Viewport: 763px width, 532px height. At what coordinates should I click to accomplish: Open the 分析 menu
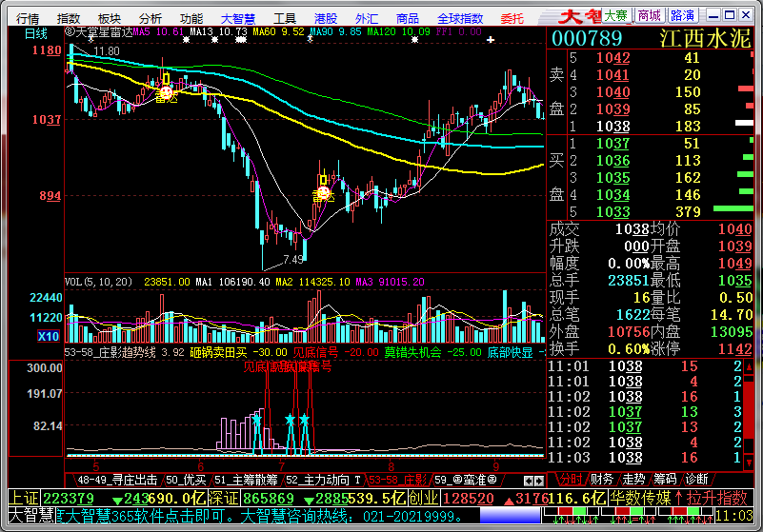click(150, 18)
